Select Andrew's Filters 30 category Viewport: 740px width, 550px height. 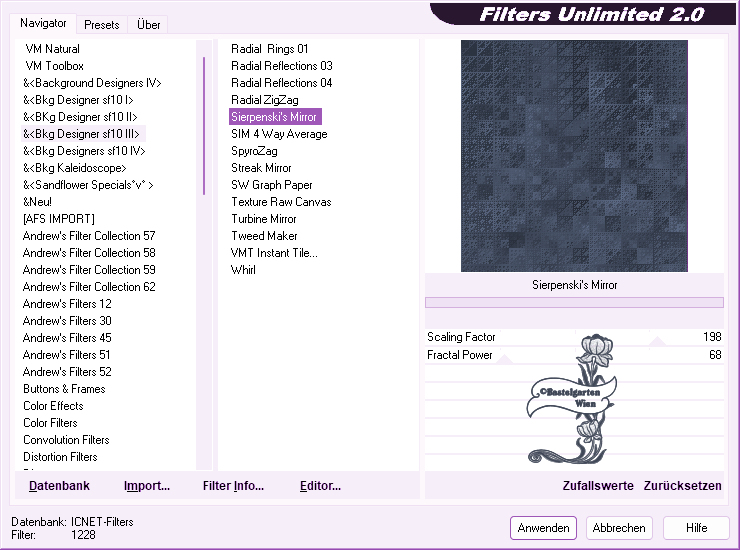(67, 321)
